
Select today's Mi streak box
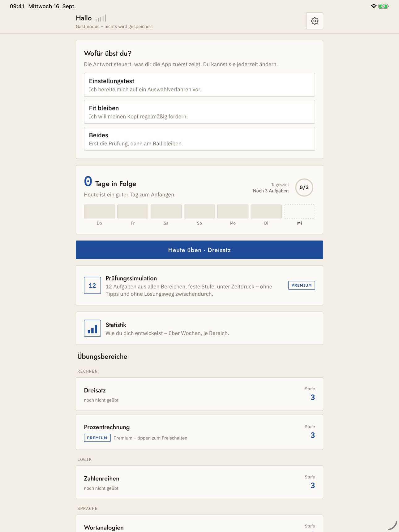tap(299, 212)
